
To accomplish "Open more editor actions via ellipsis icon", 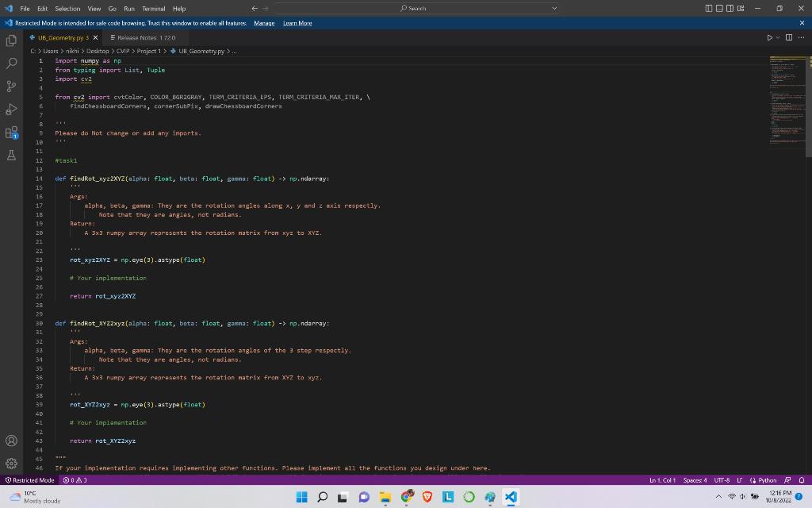I will [x=802, y=37].
